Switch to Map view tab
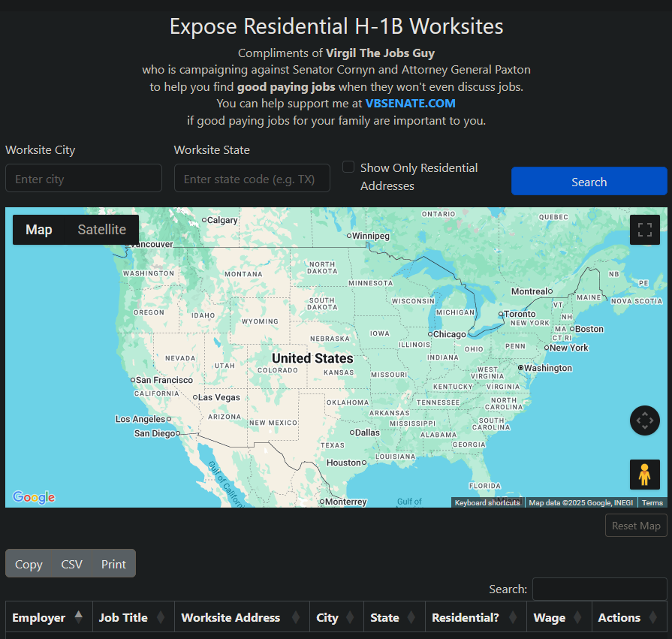This screenshot has width=672, height=639. 39,230
